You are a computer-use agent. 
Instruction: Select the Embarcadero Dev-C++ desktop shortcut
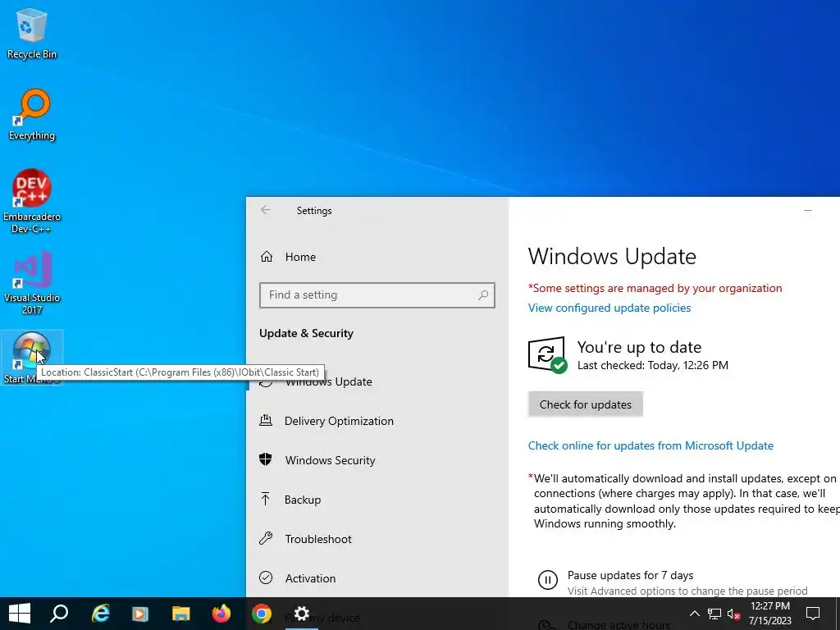32,201
